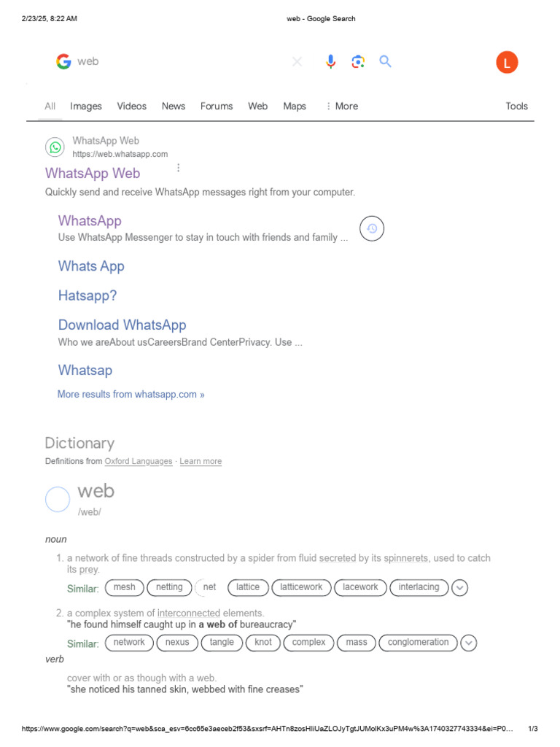The image size is (560, 747).
Task: Open the Download WhatsApp link
Action: coord(122,325)
